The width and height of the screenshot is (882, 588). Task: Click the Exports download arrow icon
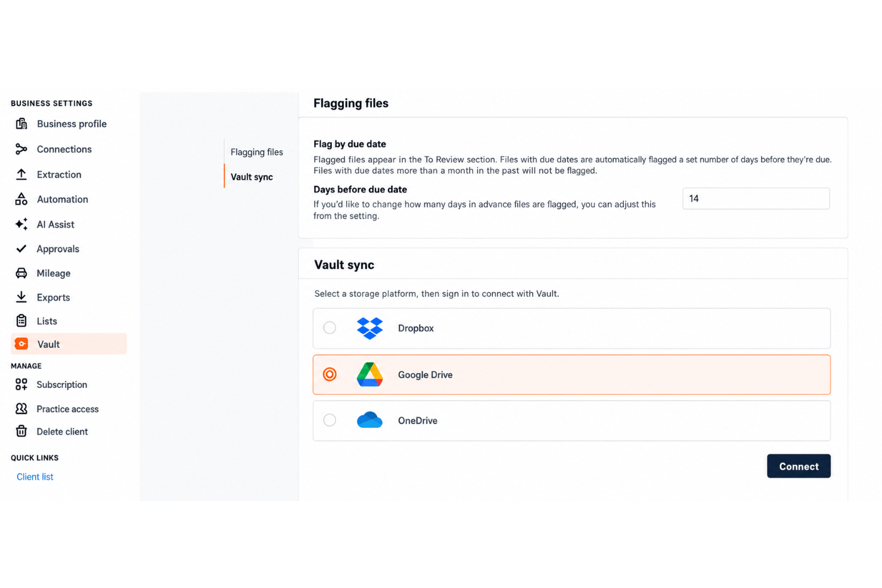21,297
